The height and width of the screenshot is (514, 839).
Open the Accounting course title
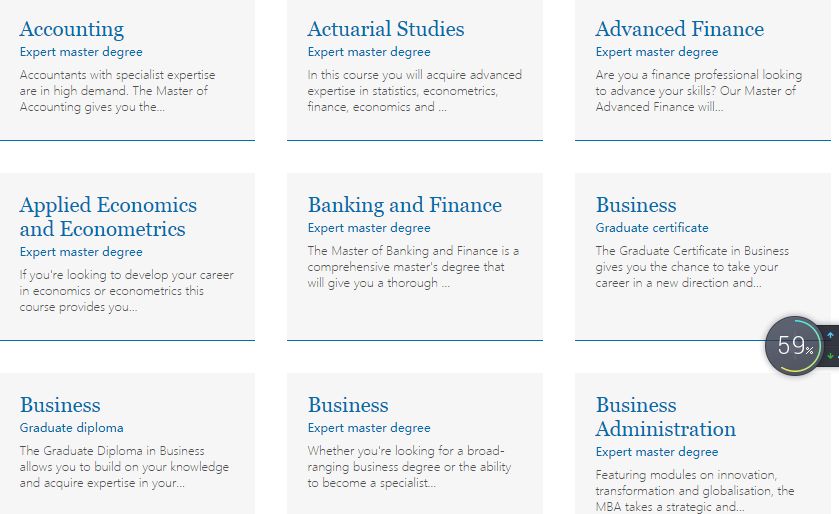tap(72, 29)
